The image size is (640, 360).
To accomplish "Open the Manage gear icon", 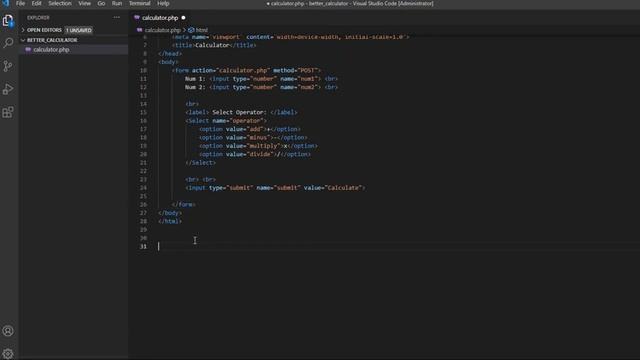I will [8, 353].
